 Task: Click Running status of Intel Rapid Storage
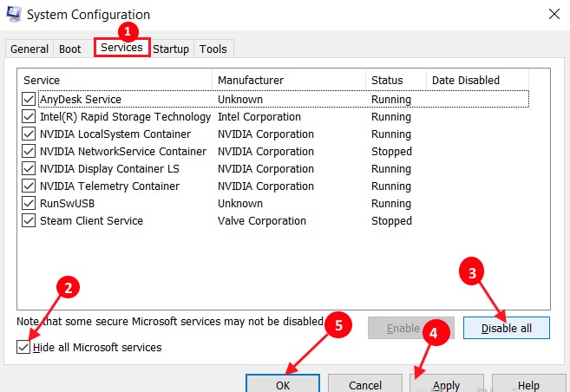click(391, 117)
